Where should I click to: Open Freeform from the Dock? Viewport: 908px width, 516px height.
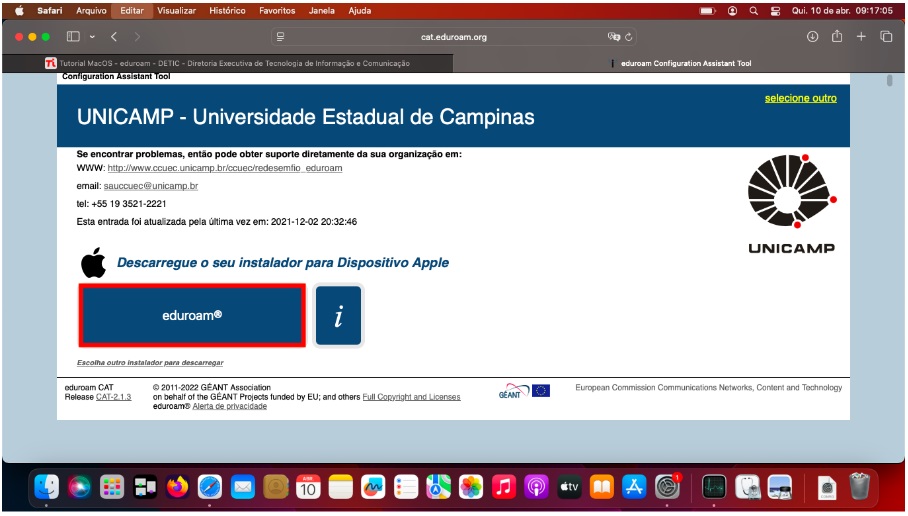(373, 487)
